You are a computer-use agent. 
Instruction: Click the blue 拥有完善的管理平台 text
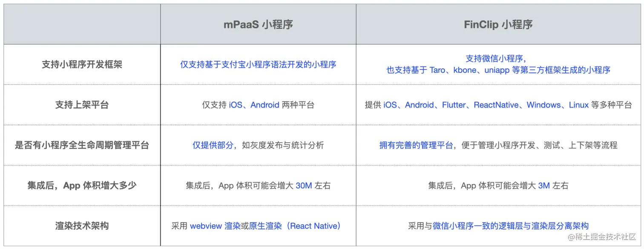pos(416,145)
